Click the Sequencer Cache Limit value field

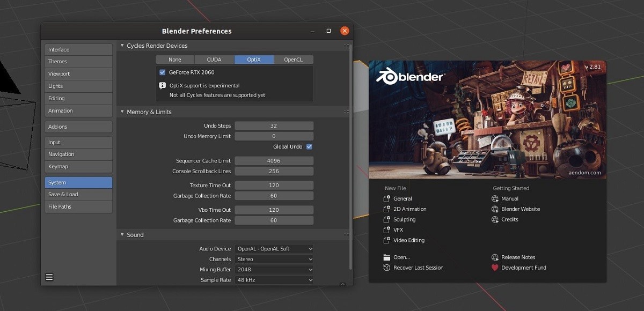click(274, 161)
